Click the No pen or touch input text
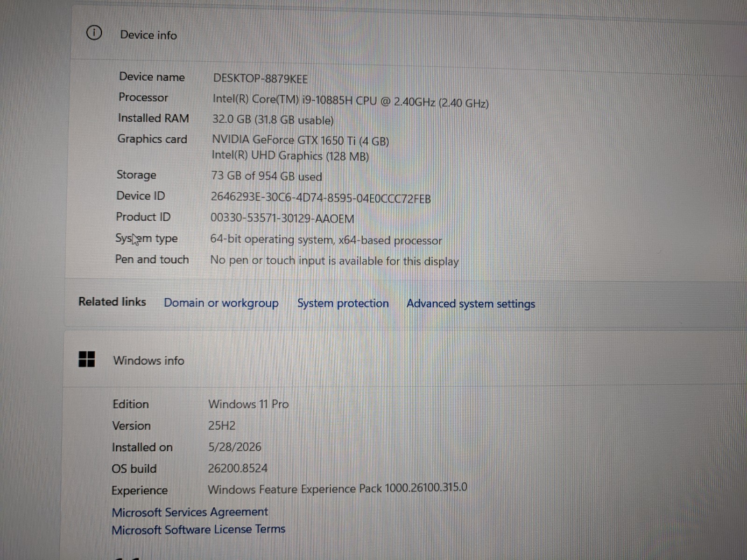The width and height of the screenshot is (747, 560). point(334,260)
